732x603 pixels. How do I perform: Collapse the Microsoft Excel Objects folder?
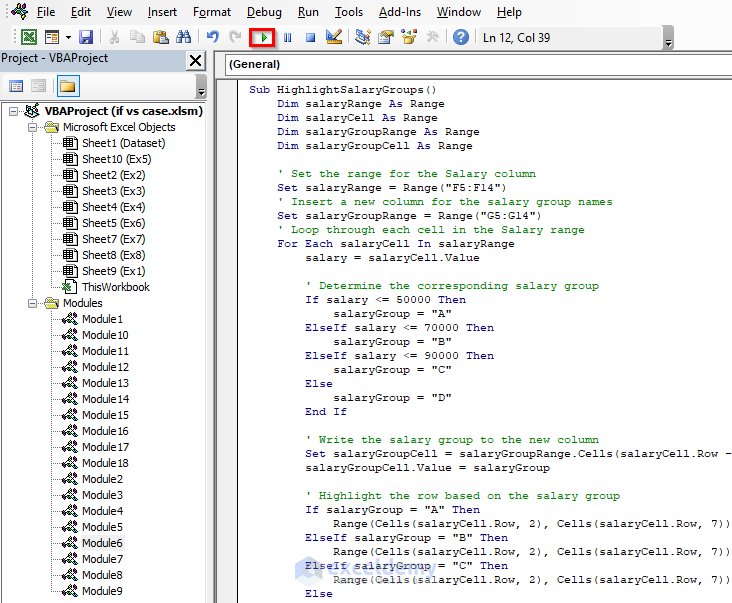pyautogui.click(x=32, y=127)
